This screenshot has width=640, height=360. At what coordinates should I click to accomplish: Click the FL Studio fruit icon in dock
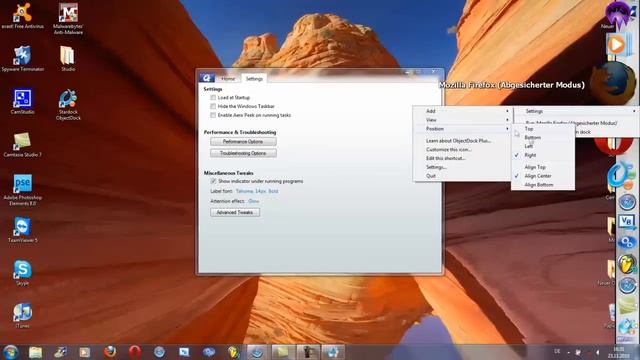627,264
